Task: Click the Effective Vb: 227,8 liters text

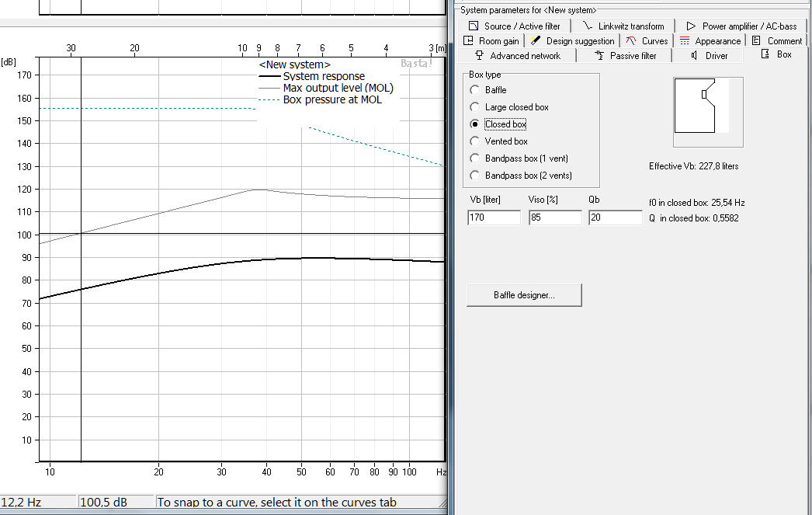Action: [x=693, y=166]
